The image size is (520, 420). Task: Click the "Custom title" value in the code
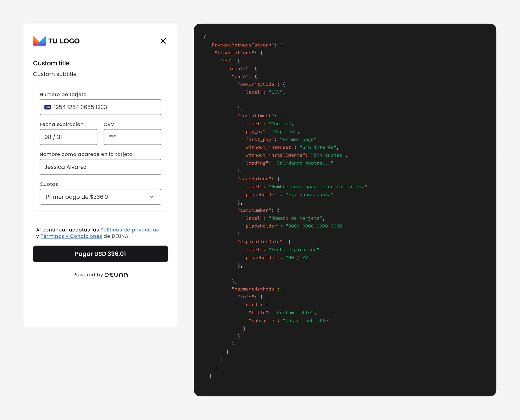pos(294,313)
